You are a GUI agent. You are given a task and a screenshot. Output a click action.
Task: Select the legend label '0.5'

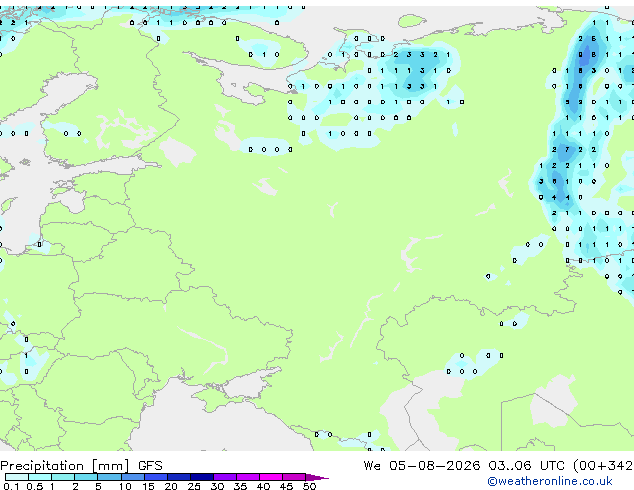(35, 486)
